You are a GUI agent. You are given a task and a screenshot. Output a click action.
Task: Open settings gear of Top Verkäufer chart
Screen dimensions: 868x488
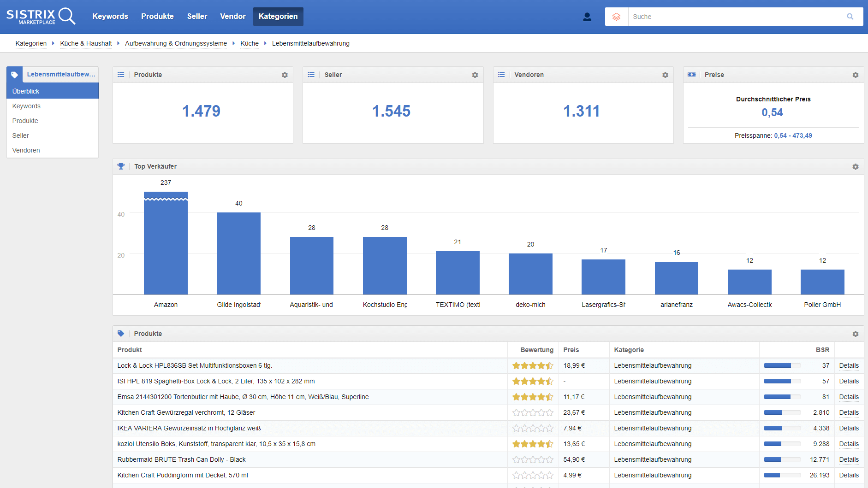855,167
